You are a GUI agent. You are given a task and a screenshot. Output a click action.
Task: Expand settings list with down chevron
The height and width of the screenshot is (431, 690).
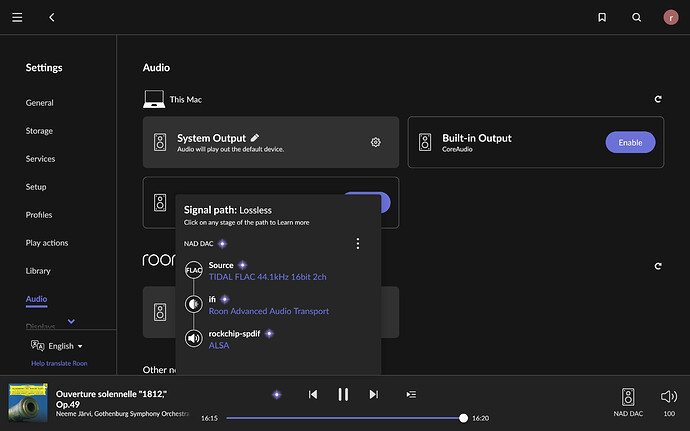click(x=71, y=321)
